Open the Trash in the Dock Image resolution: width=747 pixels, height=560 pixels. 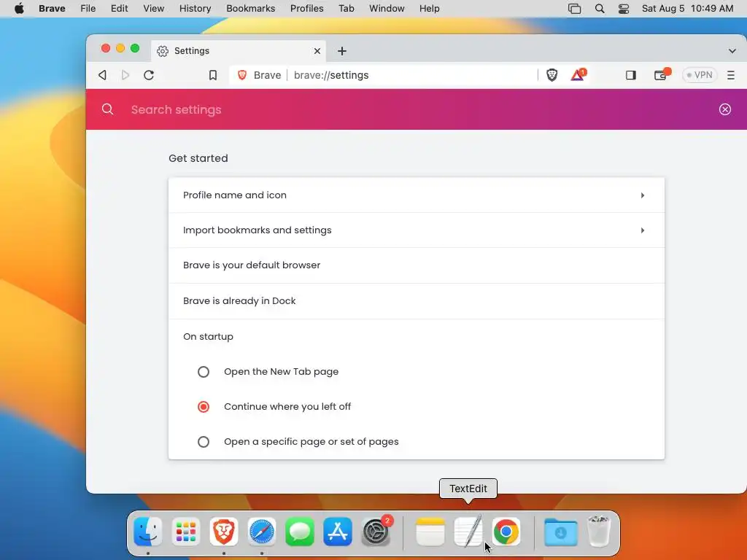tap(599, 532)
